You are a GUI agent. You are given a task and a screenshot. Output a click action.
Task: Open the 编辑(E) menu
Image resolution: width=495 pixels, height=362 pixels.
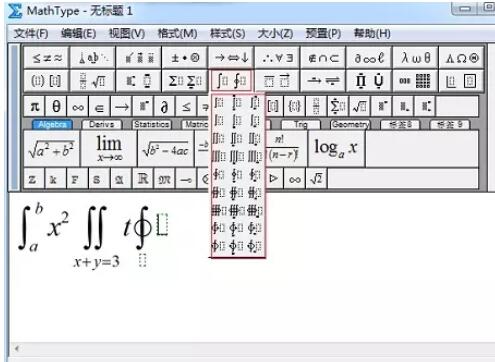79,33
